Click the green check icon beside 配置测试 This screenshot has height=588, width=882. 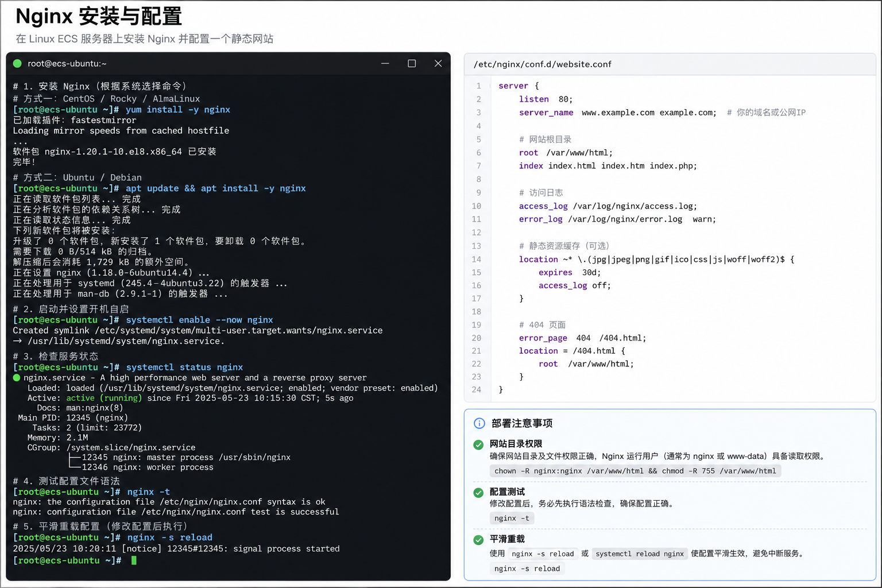click(478, 493)
